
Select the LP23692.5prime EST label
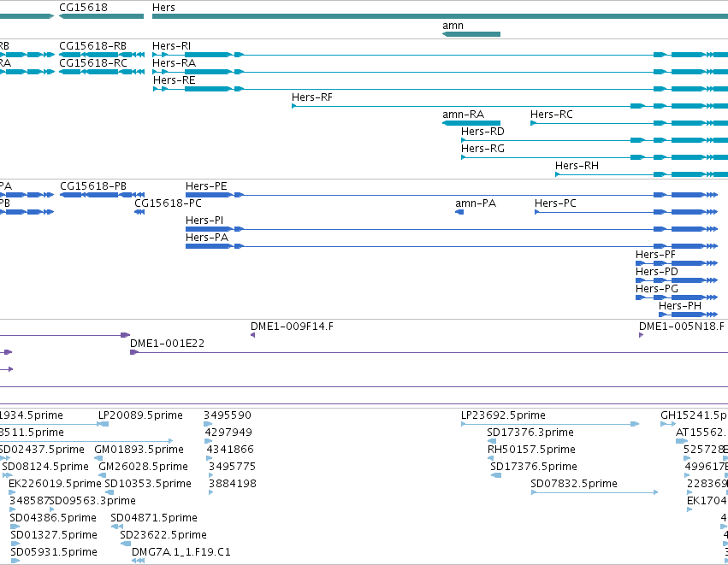(503, 415)
